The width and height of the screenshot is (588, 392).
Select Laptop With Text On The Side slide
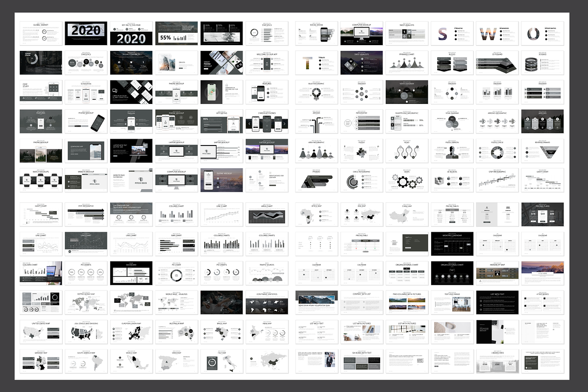131,151
